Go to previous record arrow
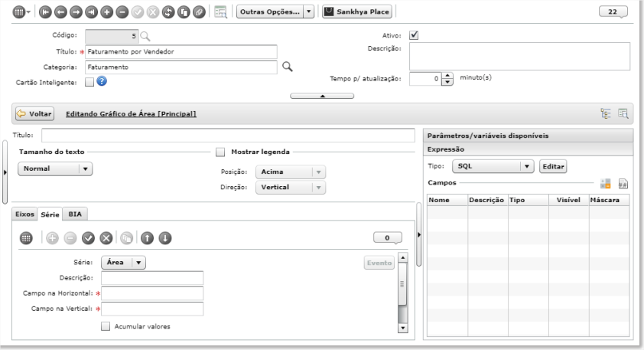 tap(60, 12)
